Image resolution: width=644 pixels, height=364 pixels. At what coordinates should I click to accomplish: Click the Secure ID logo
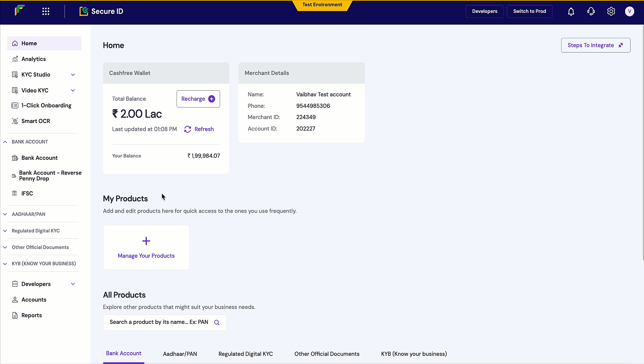(101, 11)
